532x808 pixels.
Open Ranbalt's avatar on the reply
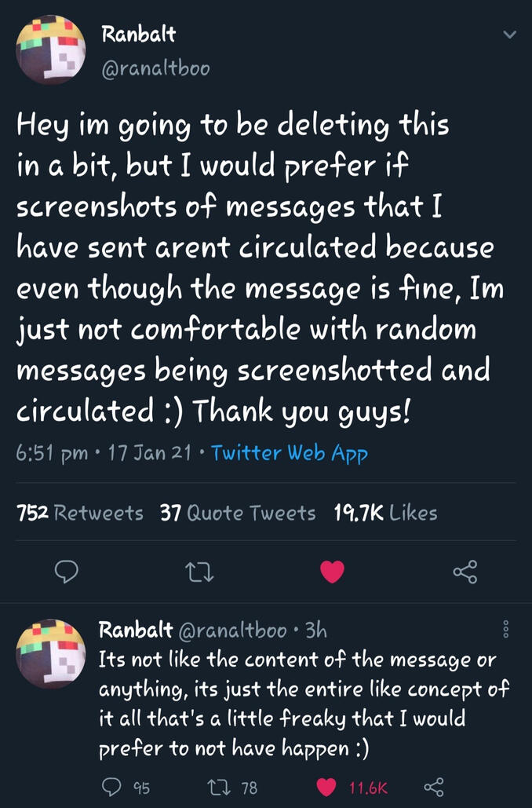coord(51,653)
